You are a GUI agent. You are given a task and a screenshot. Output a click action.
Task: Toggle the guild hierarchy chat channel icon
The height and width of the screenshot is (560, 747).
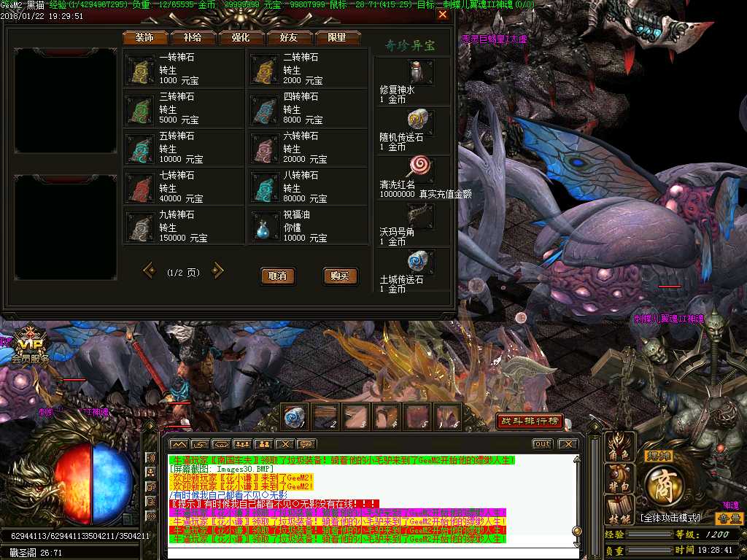coord(151,472)
